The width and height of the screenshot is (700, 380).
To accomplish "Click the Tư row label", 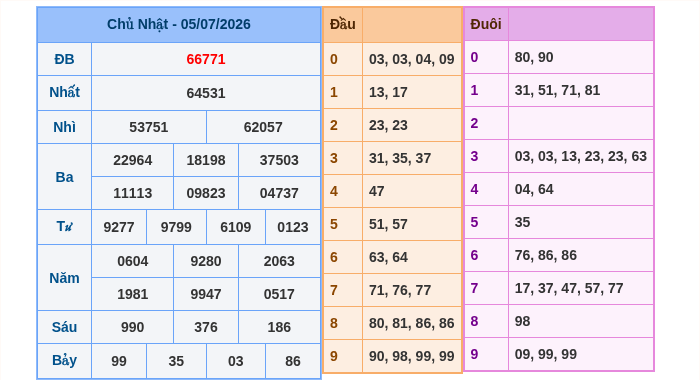I will tap(64, 227).
